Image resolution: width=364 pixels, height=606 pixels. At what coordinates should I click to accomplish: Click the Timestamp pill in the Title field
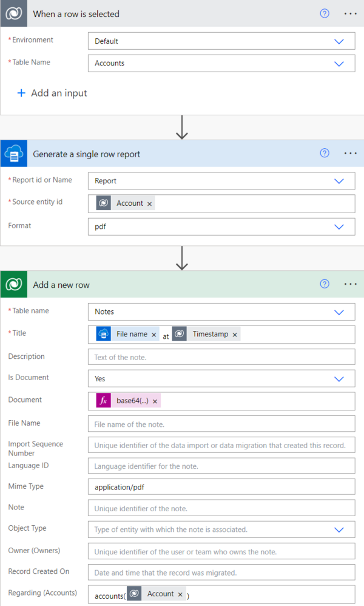click(x=211, y=333)
